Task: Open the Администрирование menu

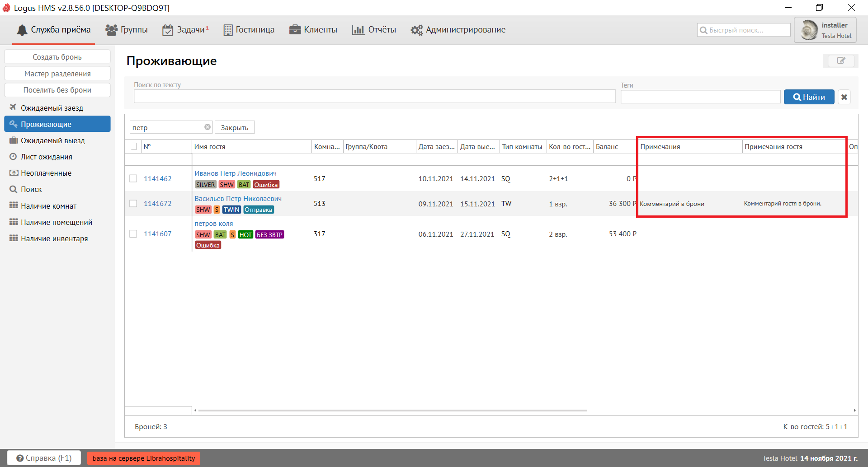Action: pos(458,30)
